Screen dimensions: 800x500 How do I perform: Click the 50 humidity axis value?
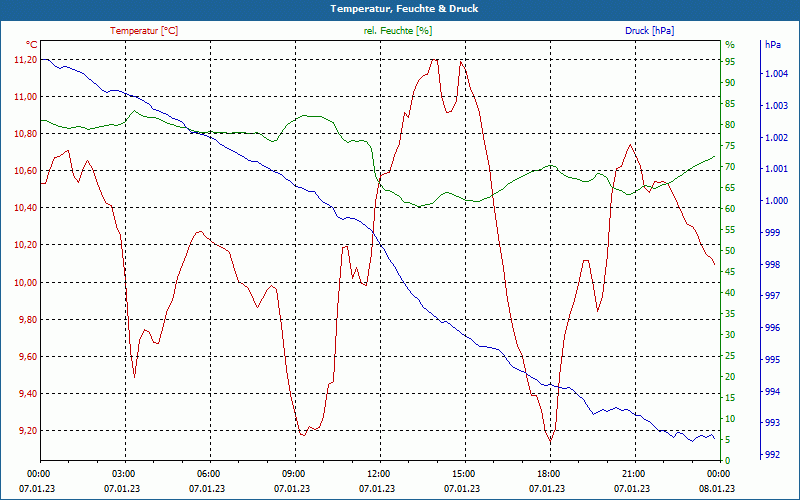point(730,251)
